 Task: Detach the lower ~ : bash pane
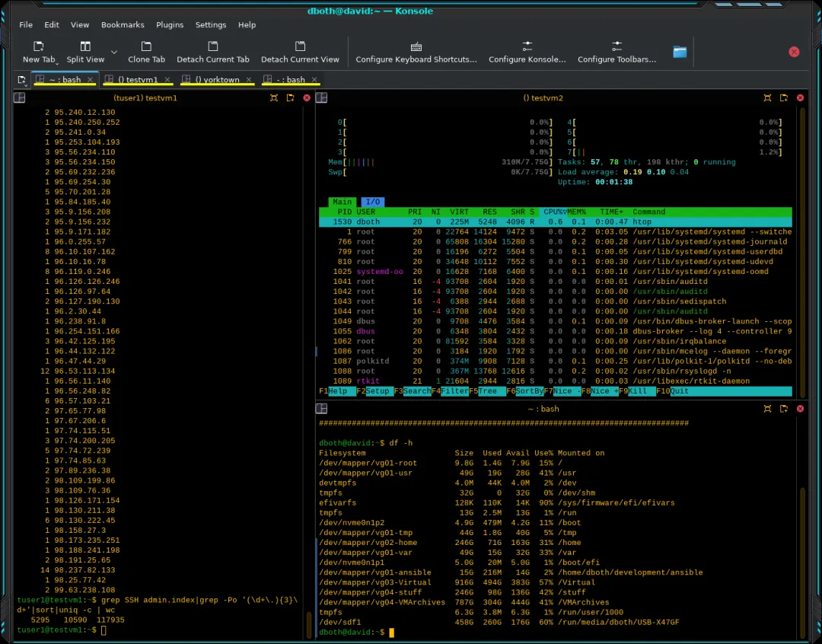pos(784,409)
